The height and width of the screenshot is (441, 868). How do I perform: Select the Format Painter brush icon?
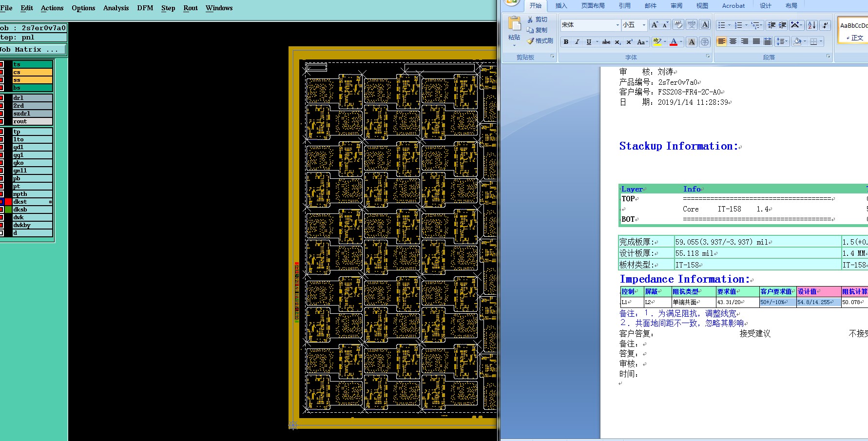point(530,41)
